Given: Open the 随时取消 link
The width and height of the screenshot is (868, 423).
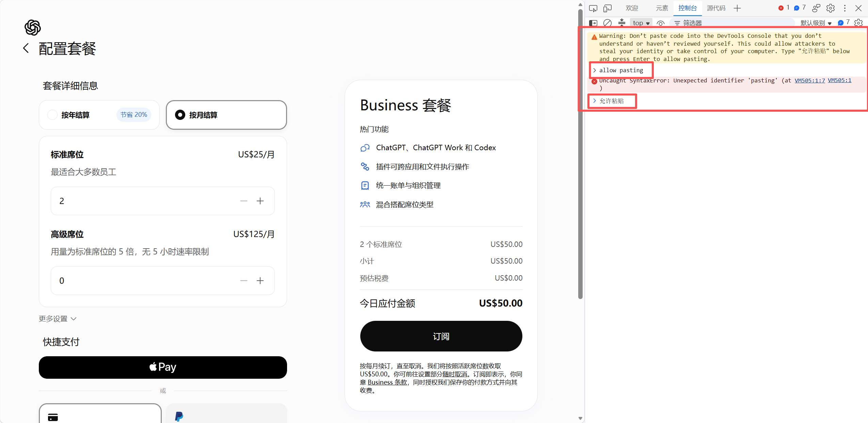Looking at the screenshot, I should tap(455, 374).
